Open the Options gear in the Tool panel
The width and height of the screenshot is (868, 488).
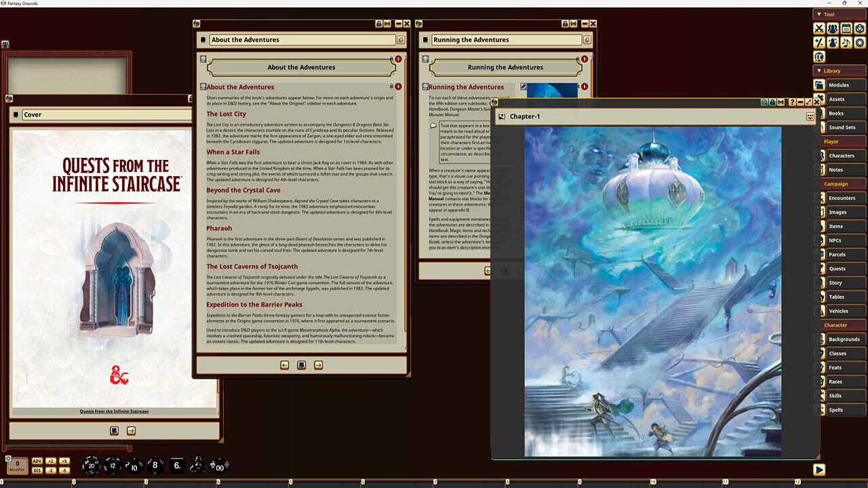(x=860, y=42)
